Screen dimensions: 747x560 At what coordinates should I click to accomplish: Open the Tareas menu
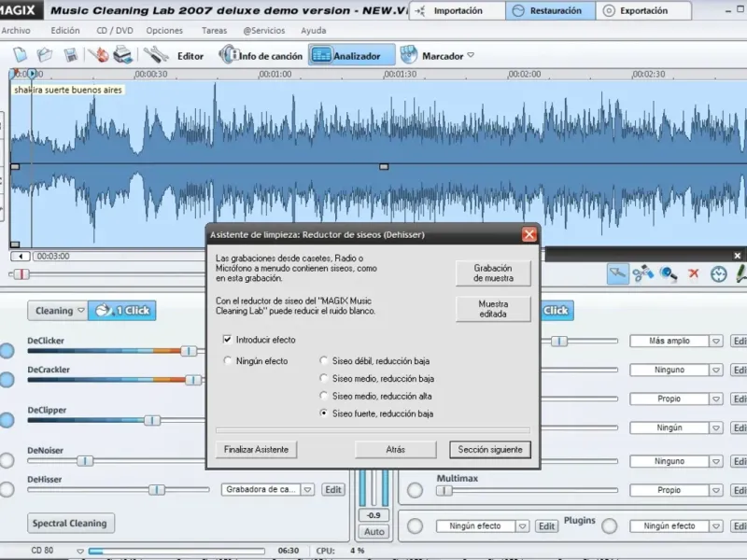point(215,31)
